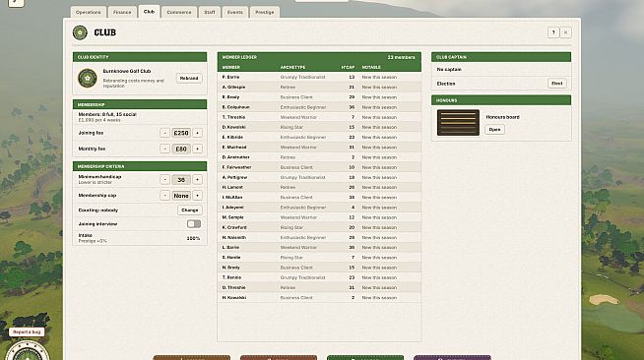Screen dimensions: 644x360
Task: Increase the joining fee with plus
Action: [198, 133]
